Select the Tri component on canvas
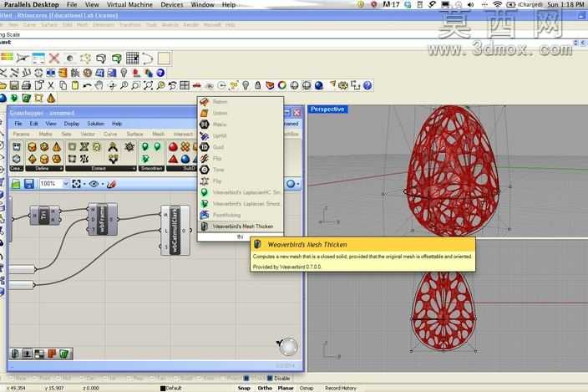The image size is (588, 392). click(x=44, y=216)
